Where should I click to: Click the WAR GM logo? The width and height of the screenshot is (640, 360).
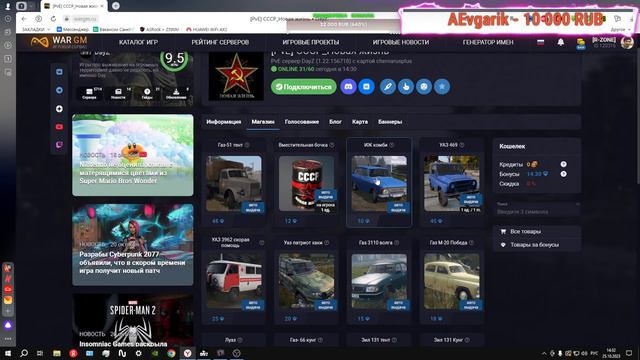[59, 42]
